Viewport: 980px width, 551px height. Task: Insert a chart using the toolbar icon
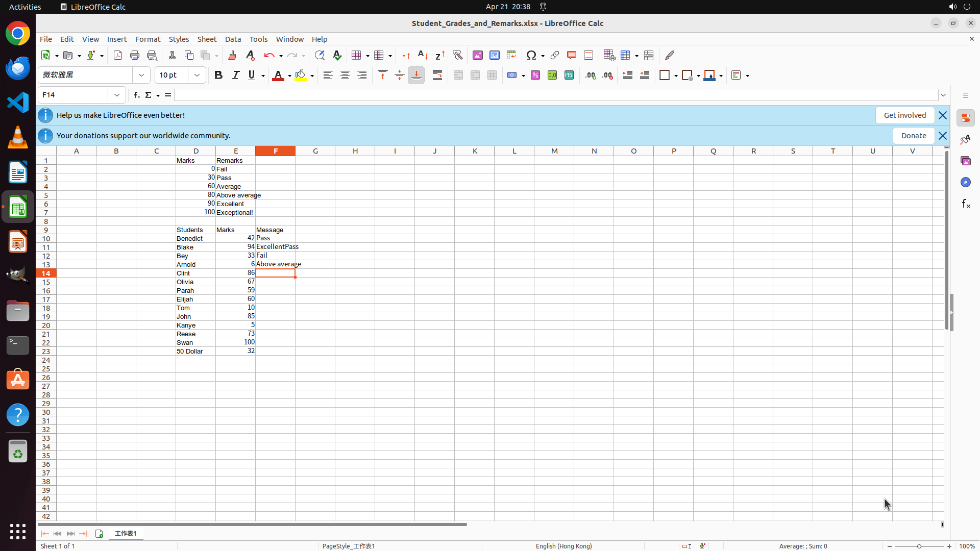coord(495,55)
